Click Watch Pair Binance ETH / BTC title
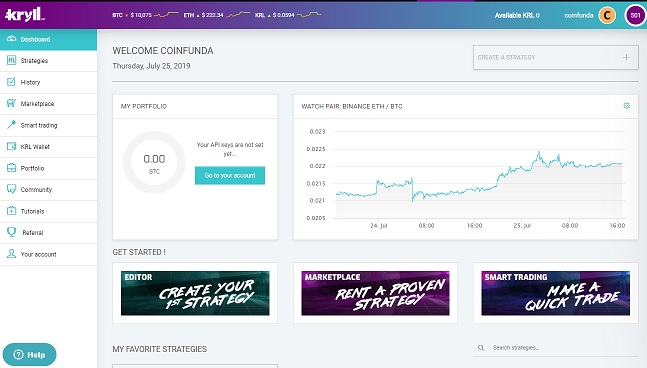 (x=352, y=106)
